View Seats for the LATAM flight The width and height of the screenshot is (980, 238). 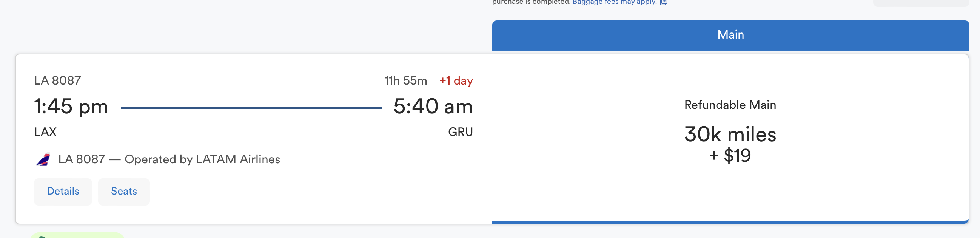[x=124, y=192]
